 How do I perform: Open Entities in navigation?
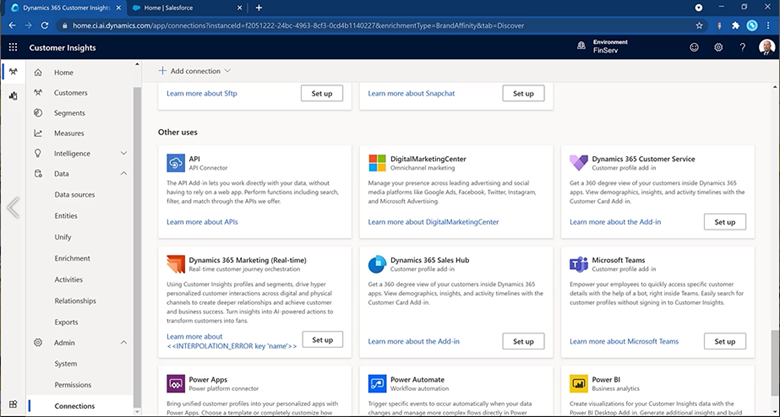tap(66, 215)
